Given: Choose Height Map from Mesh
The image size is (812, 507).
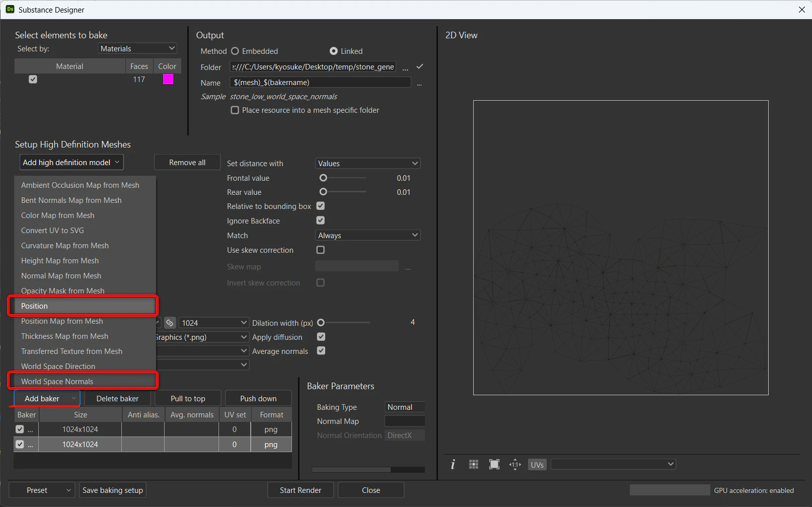Looking at the screenshot, I should [x=85, y=261].
